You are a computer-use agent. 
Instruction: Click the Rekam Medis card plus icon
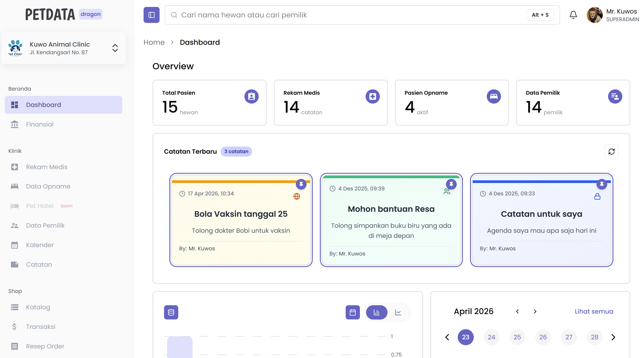coord(373,96)
